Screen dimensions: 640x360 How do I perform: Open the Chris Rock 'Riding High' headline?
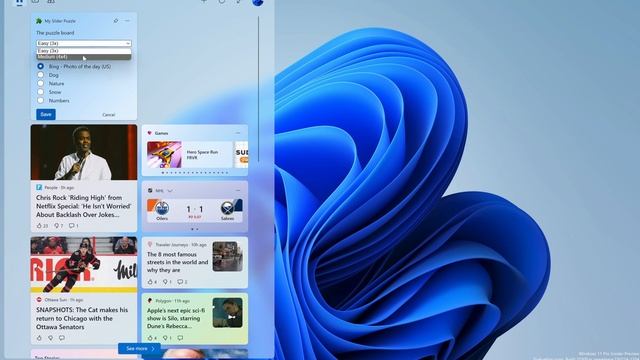click(83, 206)
